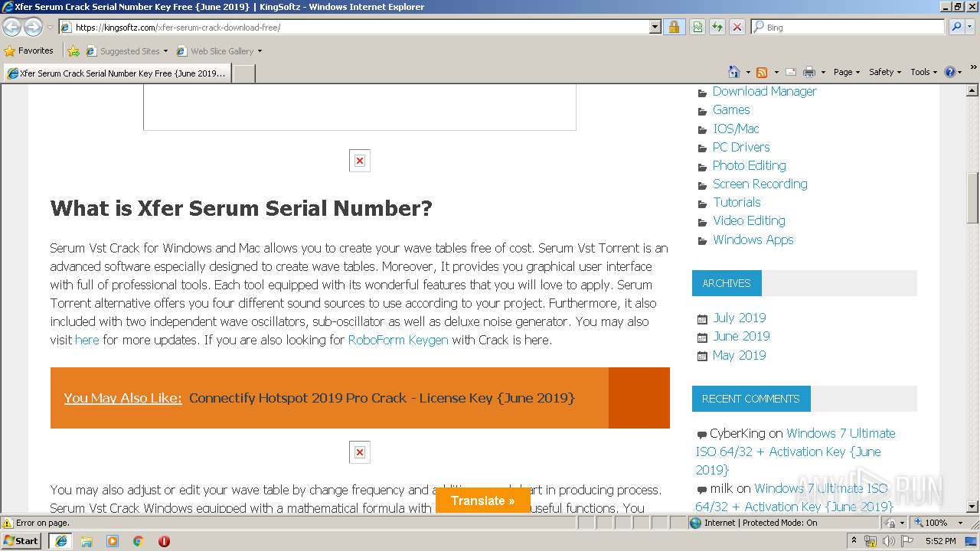Click the Read Mail icon
The image size is (980, 551).
coord(791,72)
